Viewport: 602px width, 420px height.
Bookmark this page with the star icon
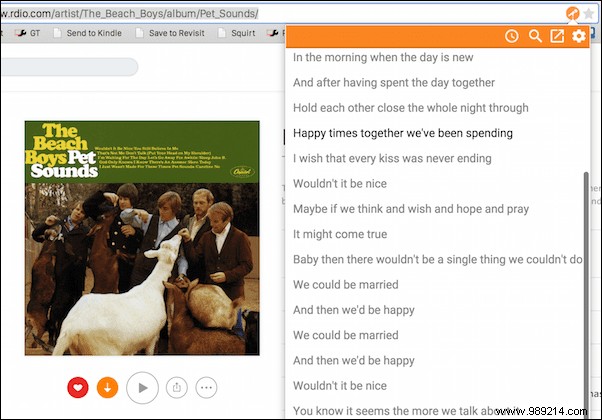pyautogui.click(x=589, y=14)
